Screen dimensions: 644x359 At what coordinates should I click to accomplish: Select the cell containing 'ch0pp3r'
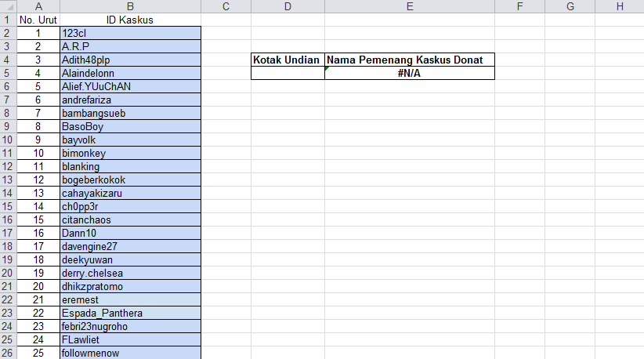(x=130, y=207)
